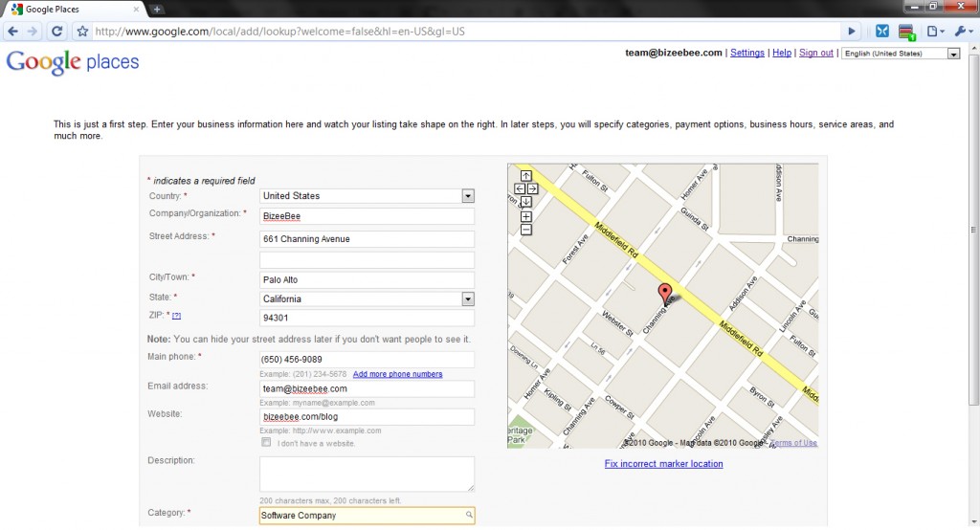Click the empty second street address line
This screenshot has height=530, width=980.
tap(367, 259)
